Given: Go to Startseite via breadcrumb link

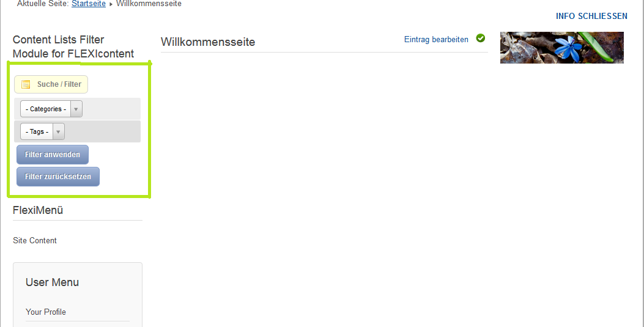Looking at the screenshot, I should coord(88,4).
